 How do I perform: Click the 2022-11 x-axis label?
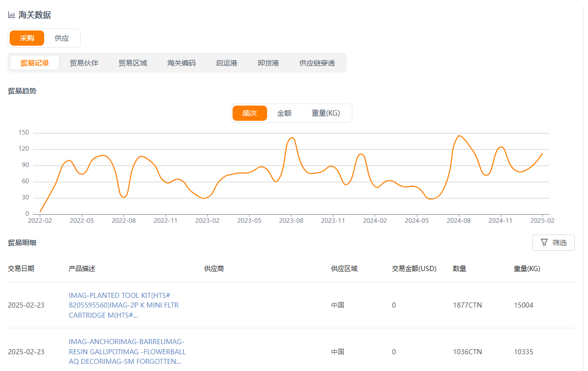(x=166, y=221)
